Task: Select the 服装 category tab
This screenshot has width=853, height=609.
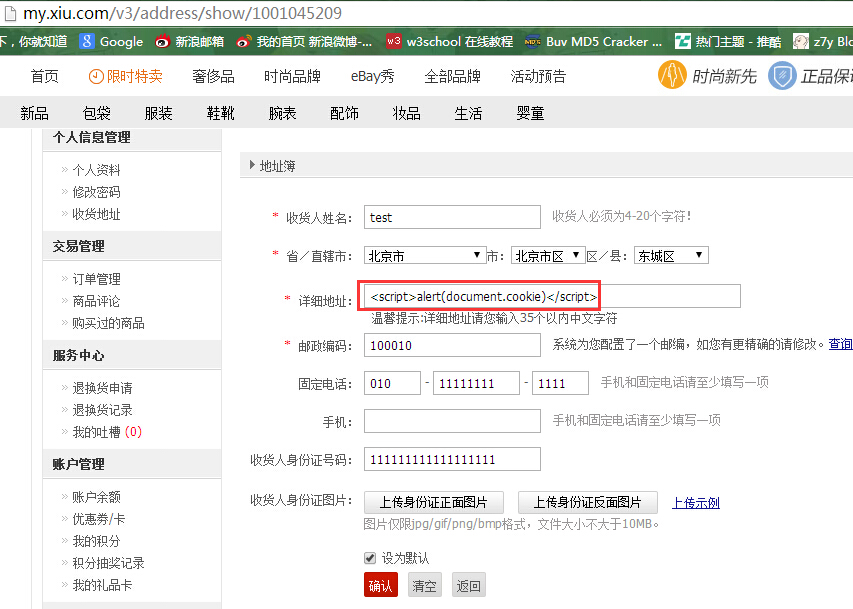Action: (158, 113)
